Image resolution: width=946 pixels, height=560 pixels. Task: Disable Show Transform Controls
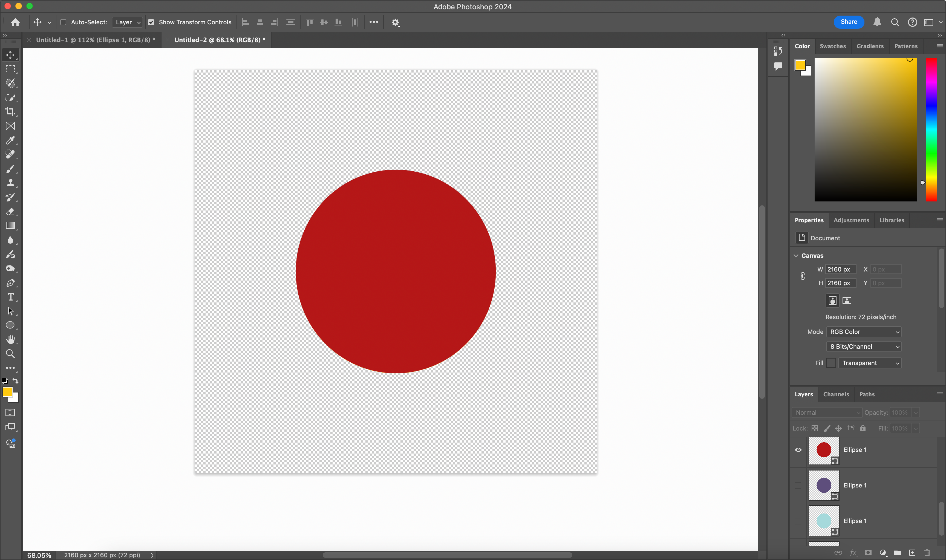pos(151,22)
